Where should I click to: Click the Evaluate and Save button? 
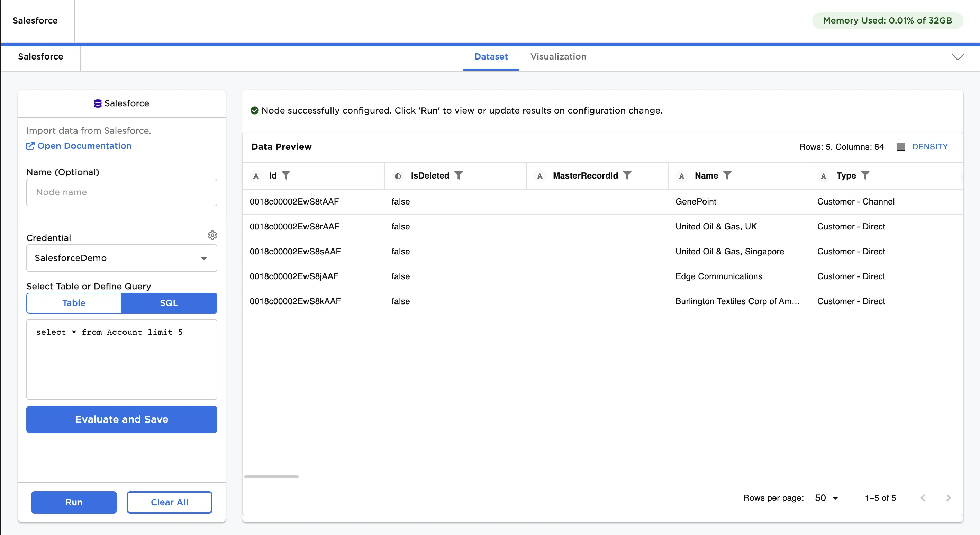tap(121, 419)
